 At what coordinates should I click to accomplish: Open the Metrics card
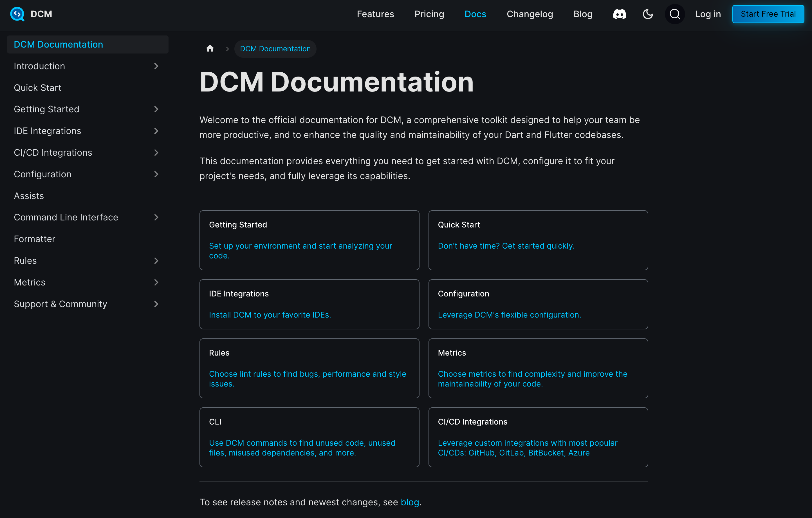(x=538, y=368)
